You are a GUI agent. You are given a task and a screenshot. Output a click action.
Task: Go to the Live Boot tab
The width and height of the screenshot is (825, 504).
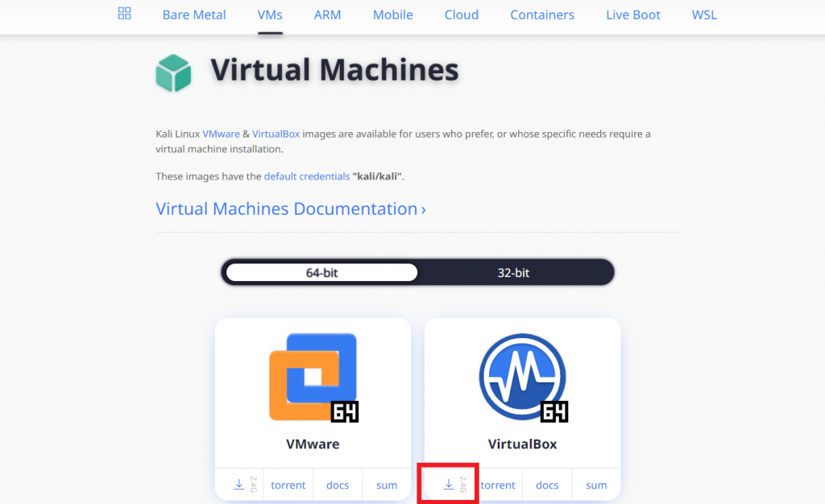(x=633, y=14)
